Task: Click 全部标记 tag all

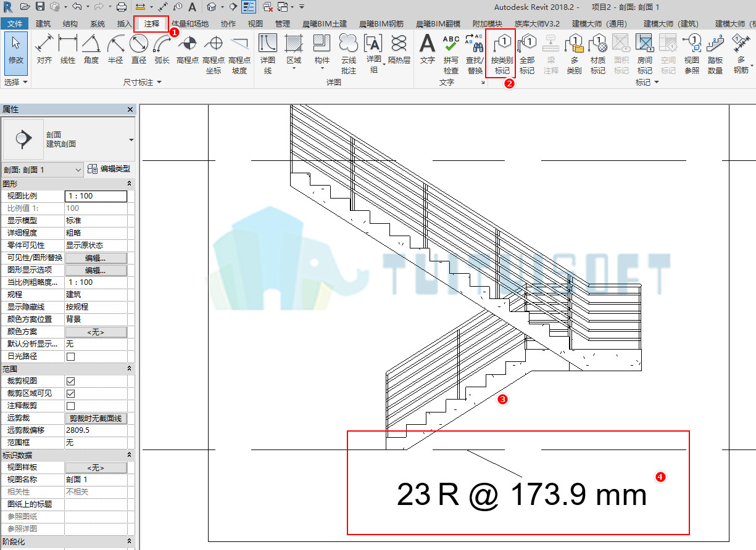Action: (x=527, y=54)
